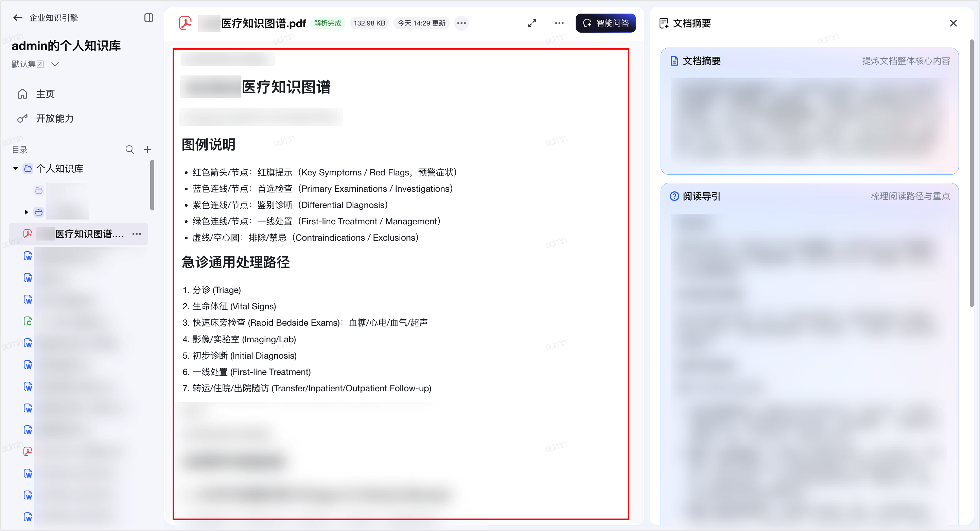Screen dimensions: 980x531
Task: Search the 目录 directory with the magnifier
Action: click(x=129, y=150)
